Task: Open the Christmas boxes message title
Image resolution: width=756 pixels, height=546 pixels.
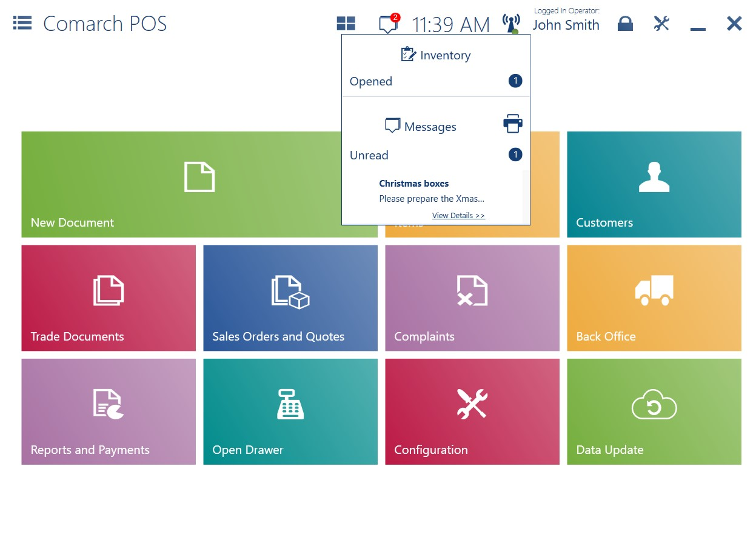Action: pos(414,184)
